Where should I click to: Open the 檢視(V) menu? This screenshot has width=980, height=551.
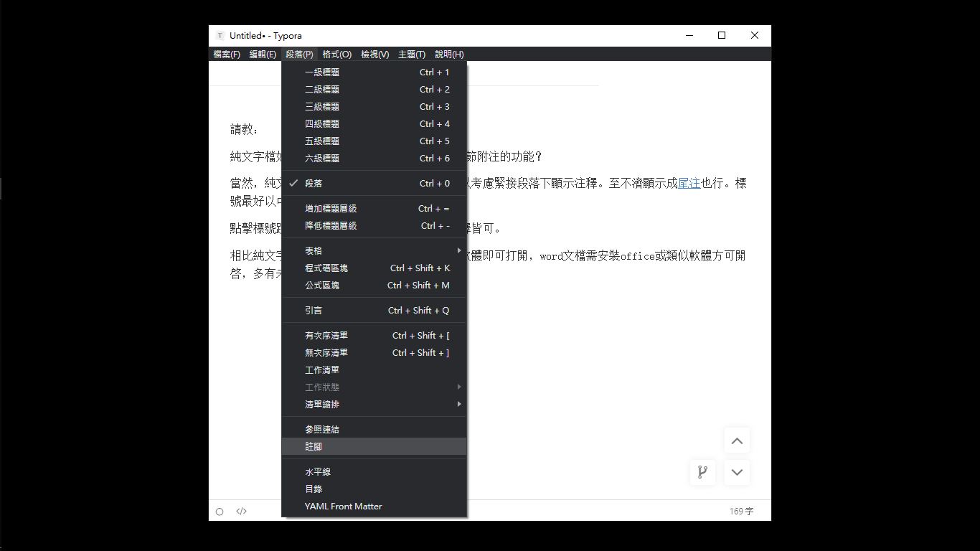375,55
